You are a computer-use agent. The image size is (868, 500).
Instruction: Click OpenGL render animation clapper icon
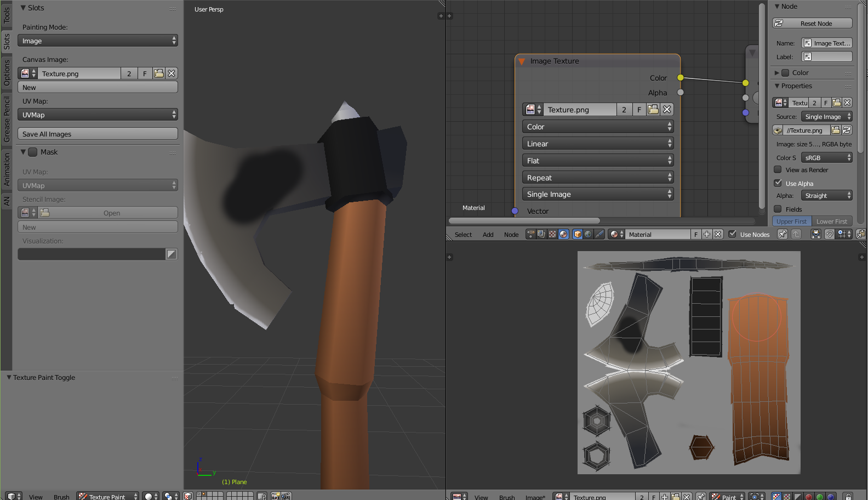coord(286,496)
